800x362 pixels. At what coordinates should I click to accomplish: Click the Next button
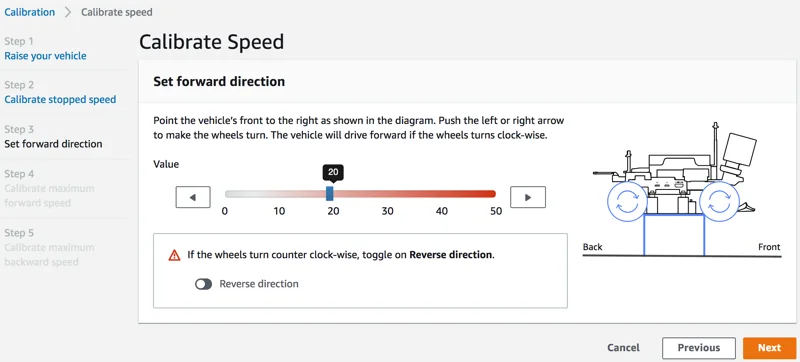769,348
